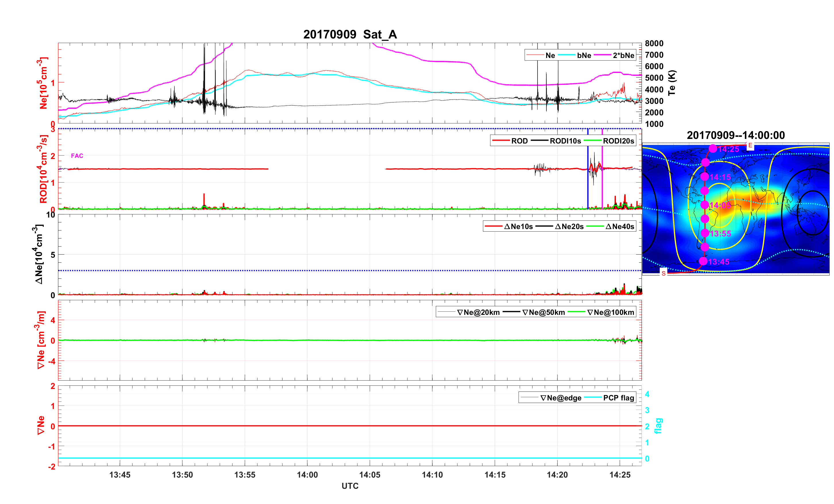Click the red S start label
The image size is (834, 504).
pyautogui.click(x=663, y=273)
